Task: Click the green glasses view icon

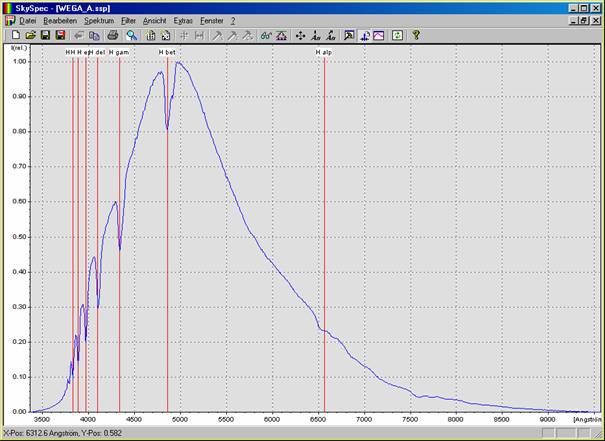Action: tap(265, 35)
